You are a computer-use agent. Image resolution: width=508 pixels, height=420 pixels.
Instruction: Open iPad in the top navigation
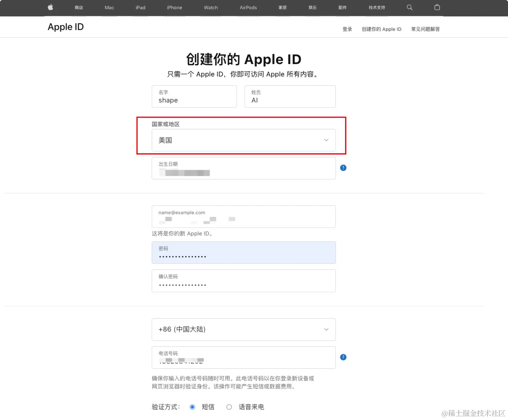pyautogui.click(x=141, y=8)
